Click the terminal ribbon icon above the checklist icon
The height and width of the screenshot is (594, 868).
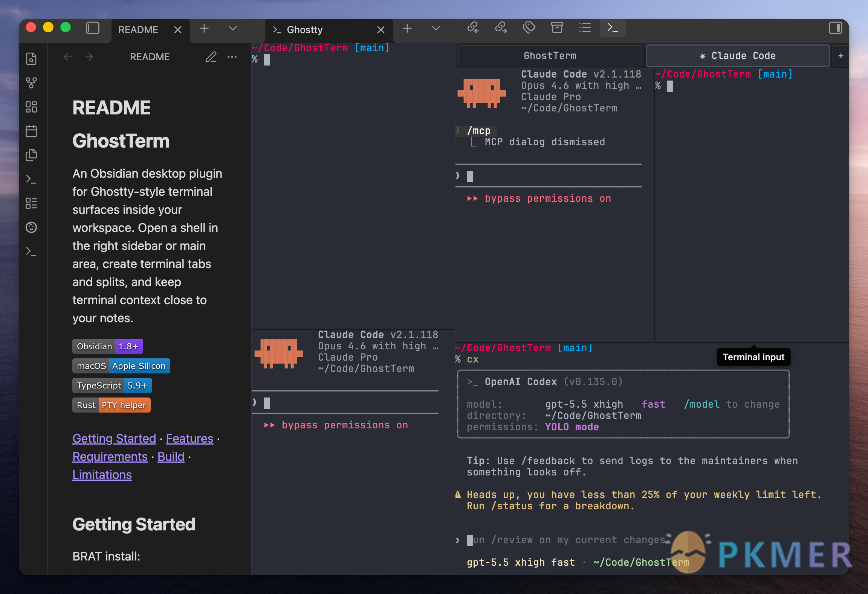click(31, 179)
